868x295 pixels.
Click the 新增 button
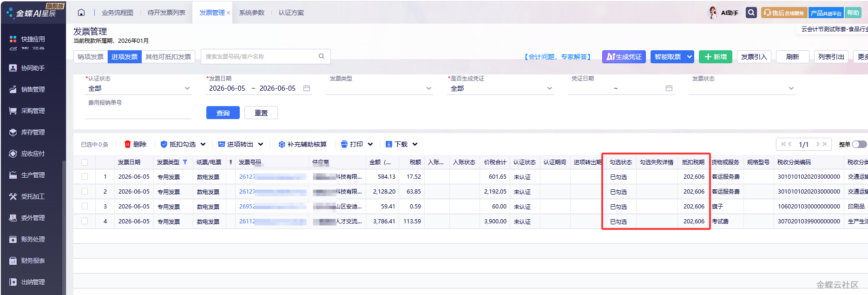tap(716, 57)
